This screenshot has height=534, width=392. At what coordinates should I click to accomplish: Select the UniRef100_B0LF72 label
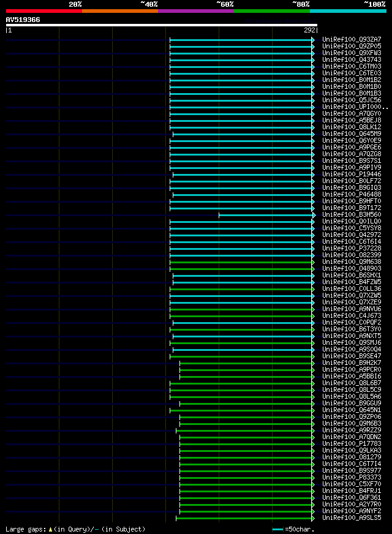(352, 181)
